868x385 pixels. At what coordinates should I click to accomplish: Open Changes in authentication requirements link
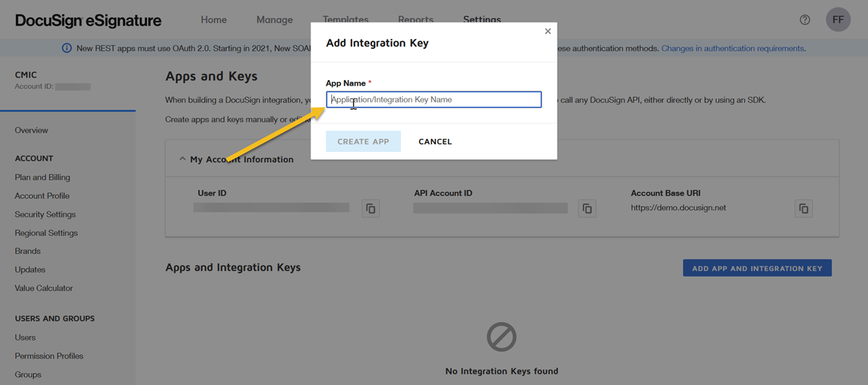click(x=732, y=49)
